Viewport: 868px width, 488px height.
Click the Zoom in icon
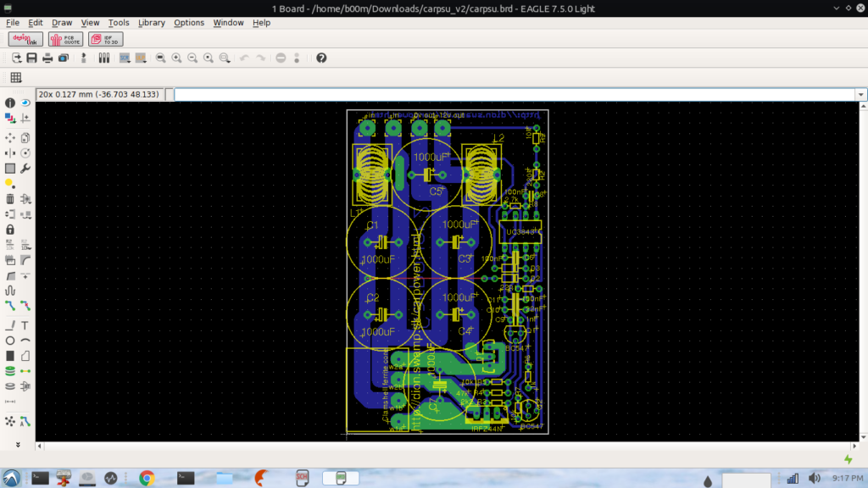[x=176, y=58]
